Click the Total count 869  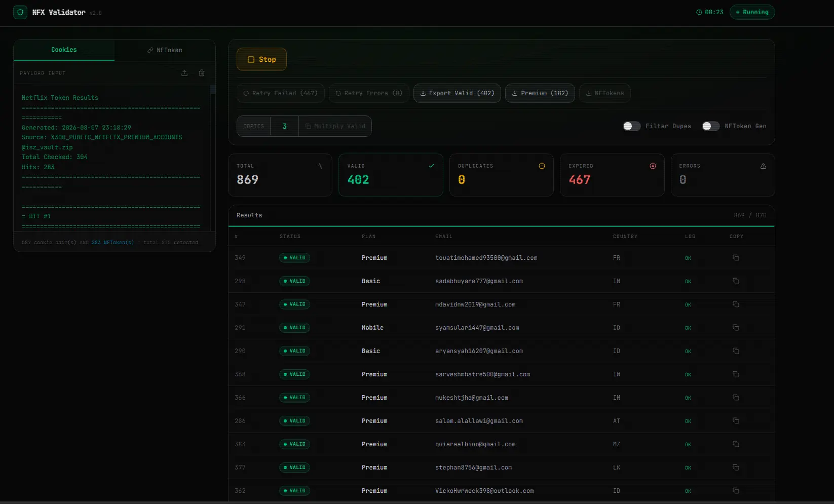(247, 180)
